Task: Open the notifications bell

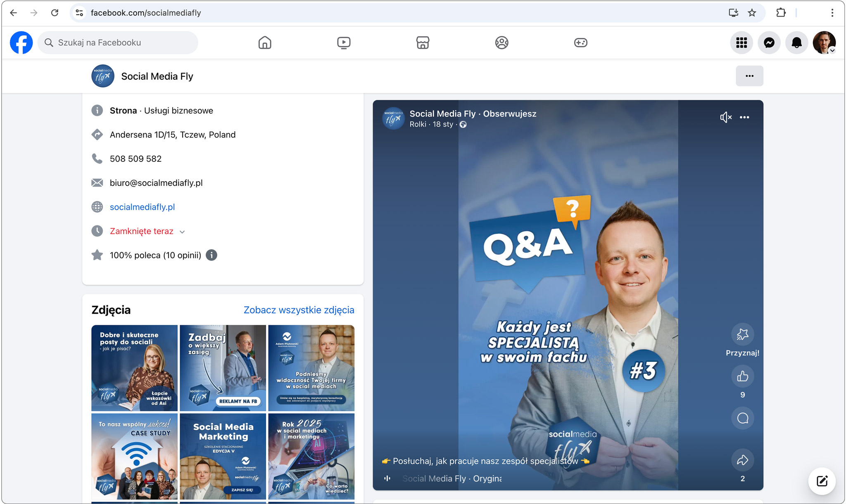Action: pyautogui.click(x=796, y=43)
